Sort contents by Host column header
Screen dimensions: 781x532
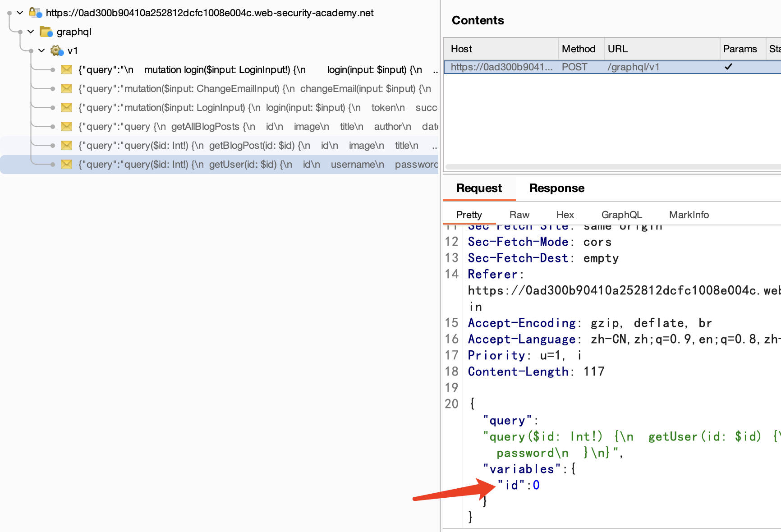tap(461, 49)
